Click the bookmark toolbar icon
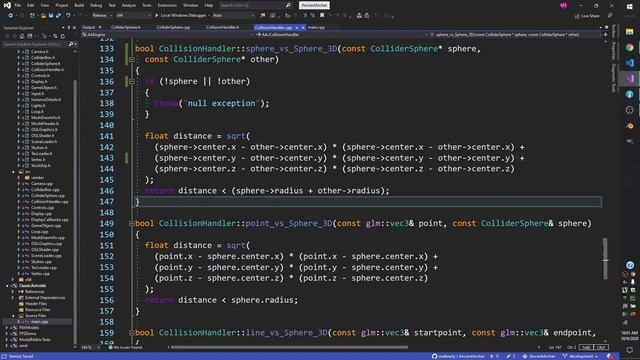The height and width of the screenshot is (360, 640). 322,16
